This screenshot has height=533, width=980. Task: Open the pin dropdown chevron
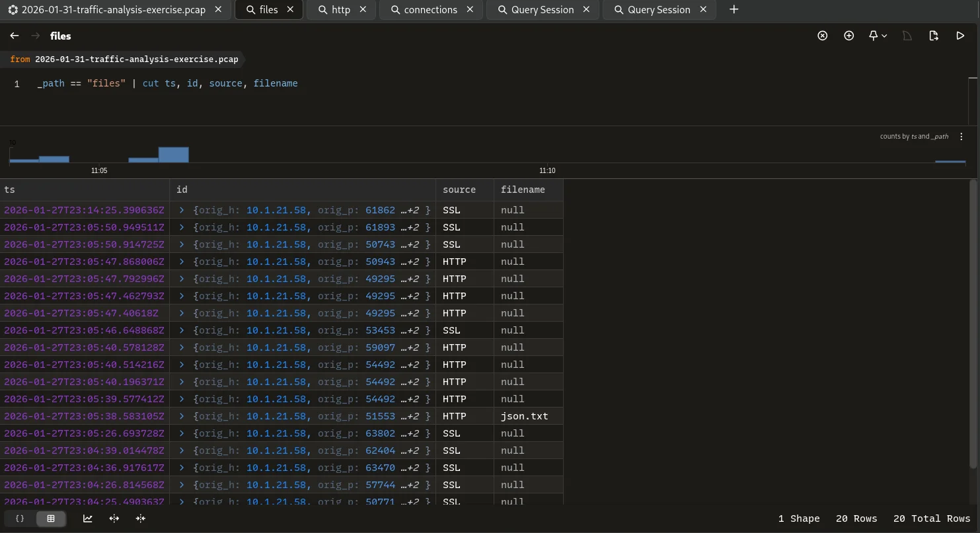pyautogui.click(x=885, y=36)
